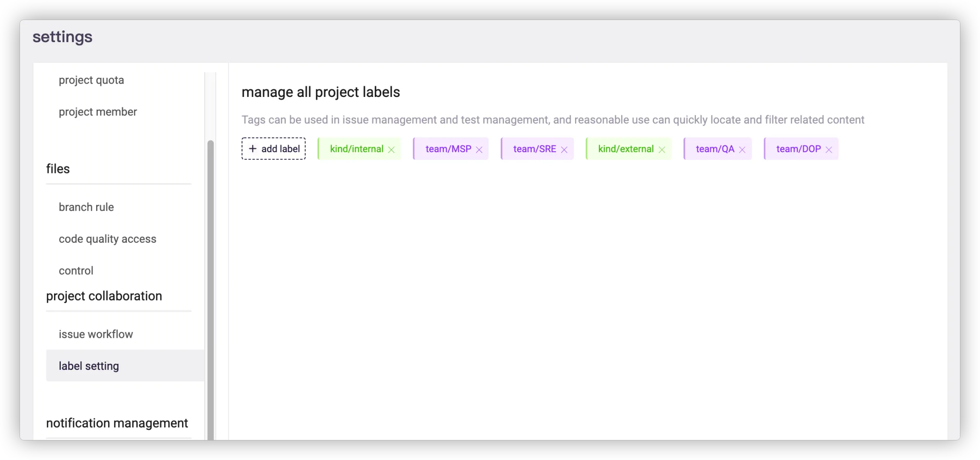Click the X on the team/QA label
Screen dimensions: 980x460
tap(742, 150)
